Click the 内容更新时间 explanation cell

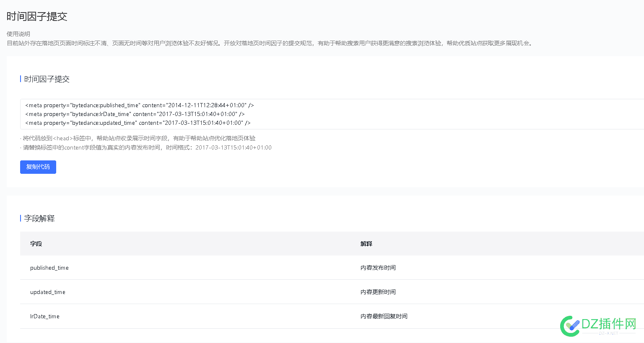click(378, 292)
